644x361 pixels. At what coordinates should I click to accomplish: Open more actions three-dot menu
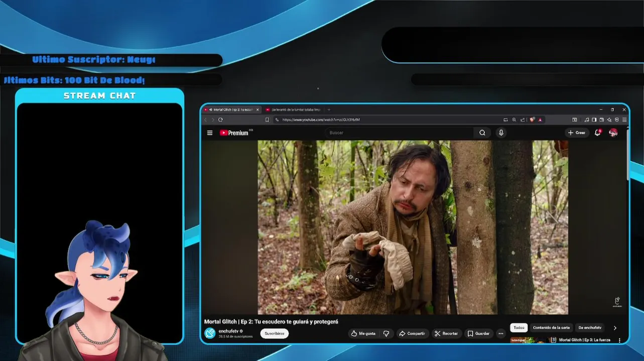(x=501, y=333)
